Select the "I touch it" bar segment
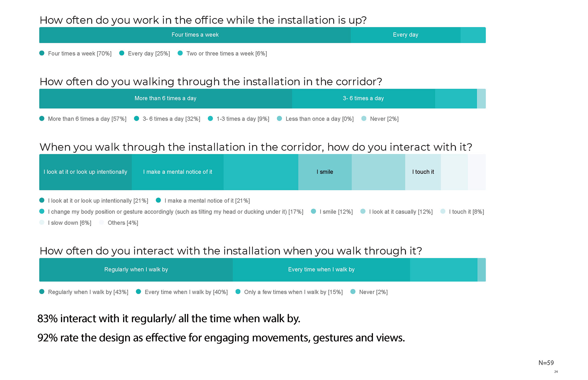Image resolution: width=588 pixels, height=380 pixels. click(423, 172)
